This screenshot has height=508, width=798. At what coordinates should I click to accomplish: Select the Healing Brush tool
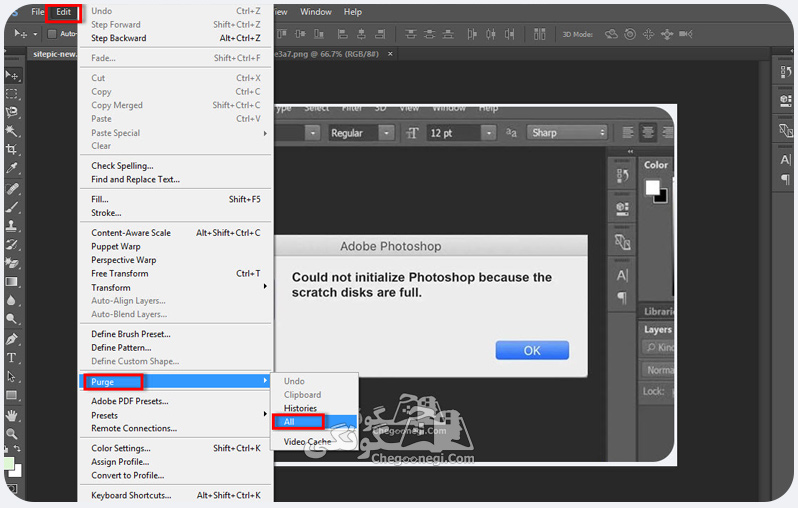12,188
